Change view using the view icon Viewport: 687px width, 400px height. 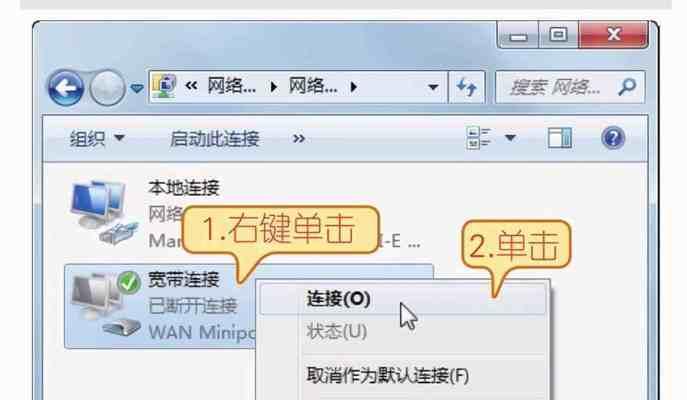click(478, 138)
